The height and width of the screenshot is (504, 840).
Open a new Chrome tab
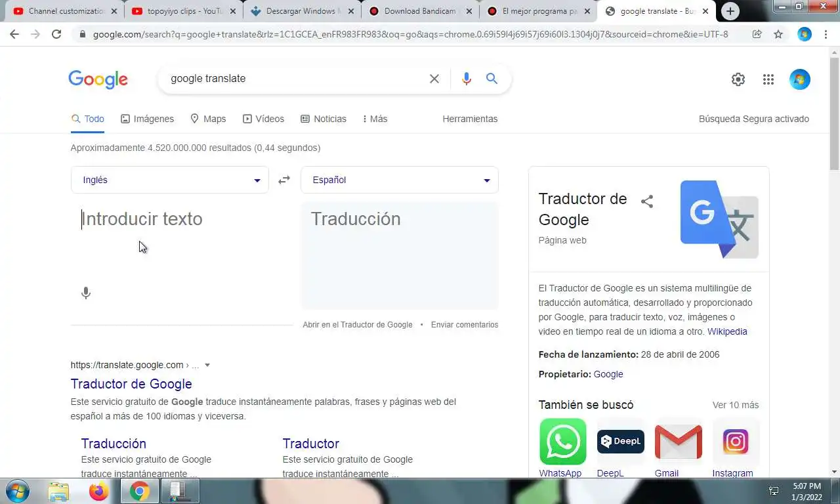click(730, 11)
